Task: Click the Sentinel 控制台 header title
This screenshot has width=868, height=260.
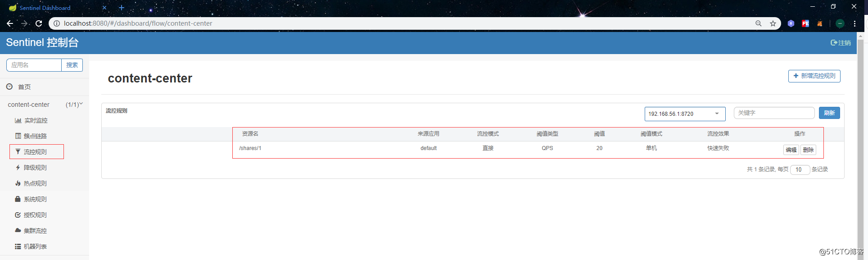Action: pos(42,42)
